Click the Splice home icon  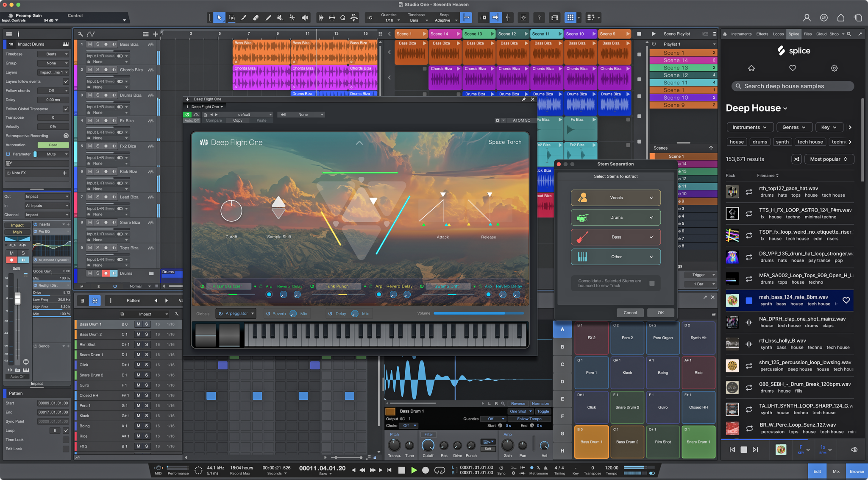click(751, 68)
